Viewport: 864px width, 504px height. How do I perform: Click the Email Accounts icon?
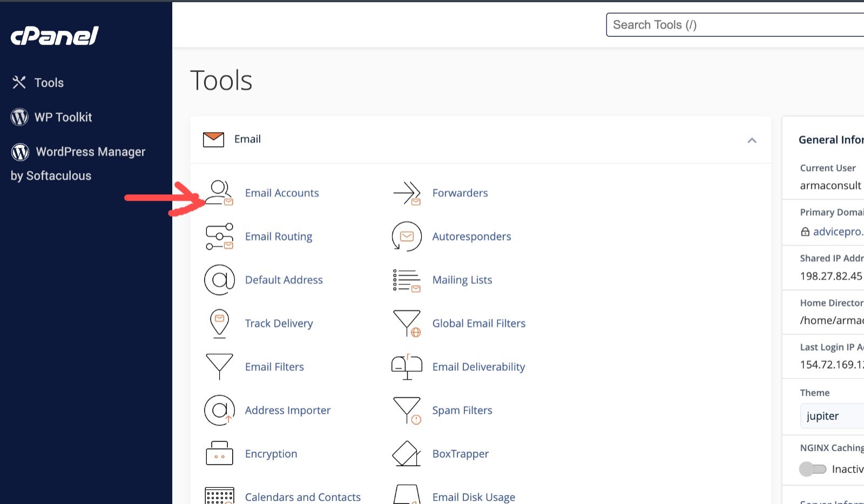click(x=219, y=193)
